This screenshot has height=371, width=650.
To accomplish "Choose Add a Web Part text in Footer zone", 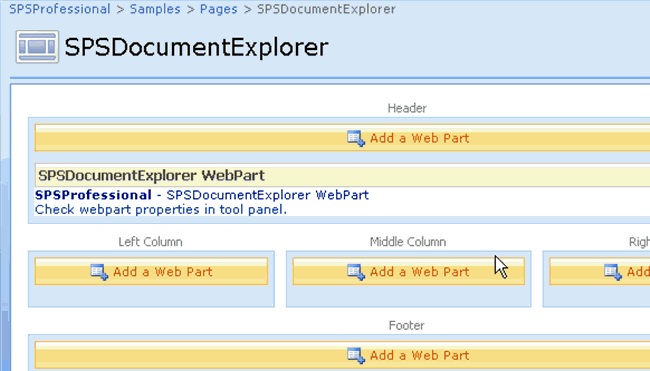I will [x=419, y=355].
